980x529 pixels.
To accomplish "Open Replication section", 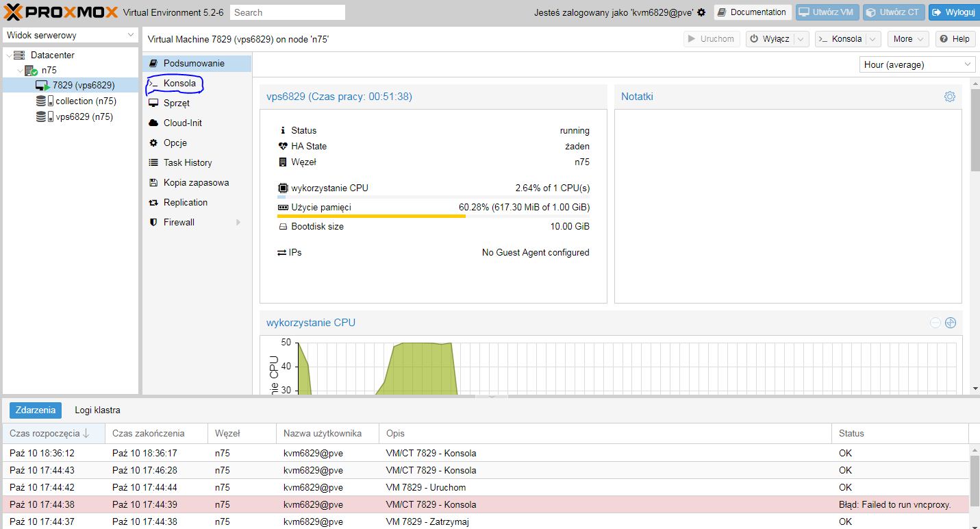I will [x=185, y=202].
